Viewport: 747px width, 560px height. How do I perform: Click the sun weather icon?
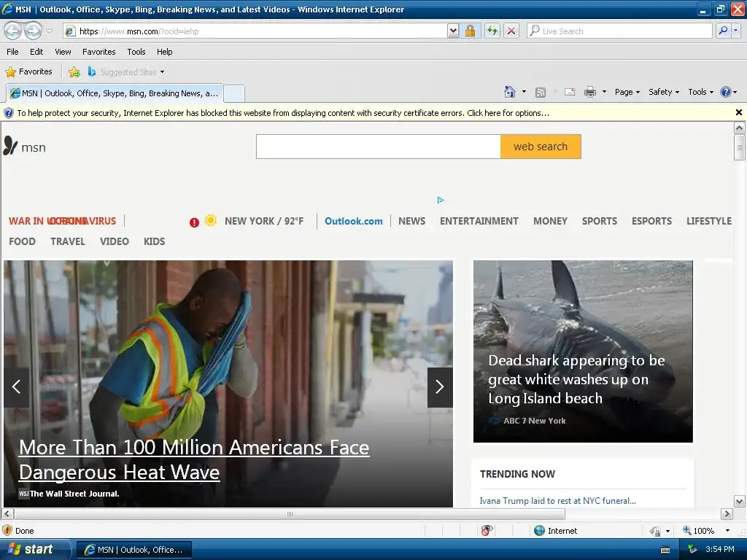click(211, 220)
